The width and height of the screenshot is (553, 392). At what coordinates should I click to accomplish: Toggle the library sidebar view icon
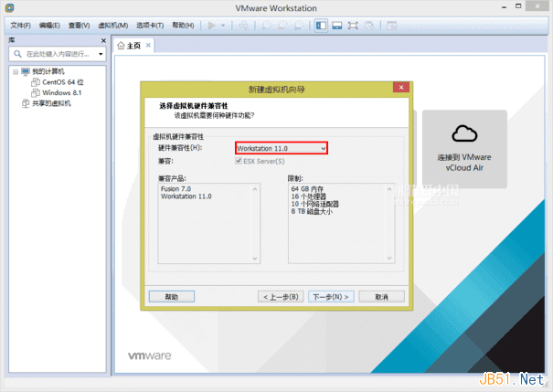click(321, 26)
